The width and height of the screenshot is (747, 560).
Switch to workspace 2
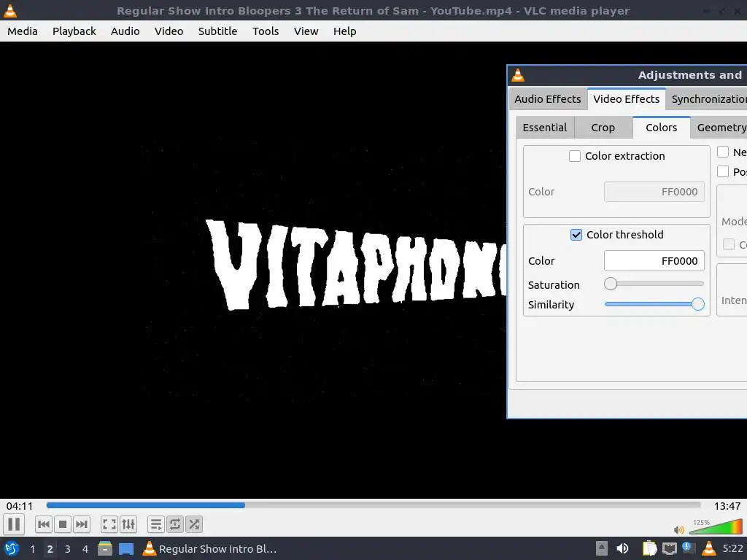[50, 549]
